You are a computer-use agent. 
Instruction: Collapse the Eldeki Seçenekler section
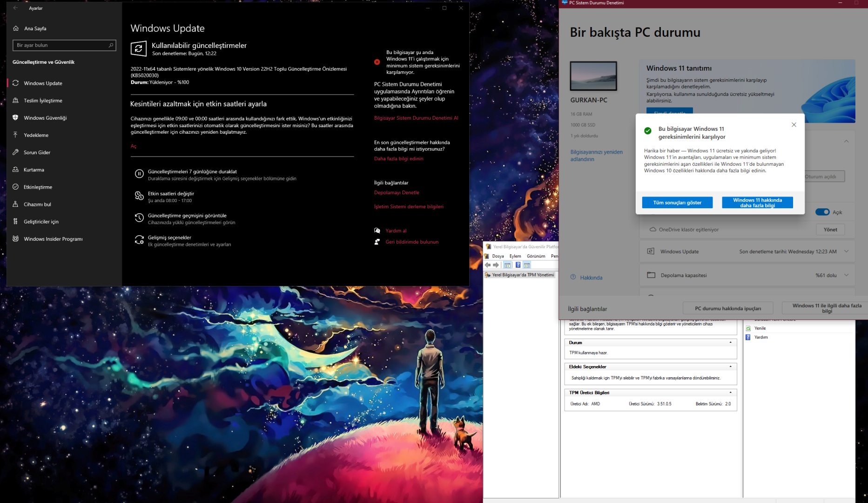[x=730, y=367]
